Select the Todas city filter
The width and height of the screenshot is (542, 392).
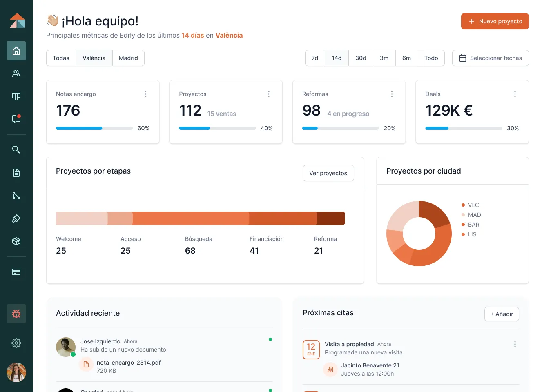61,58
